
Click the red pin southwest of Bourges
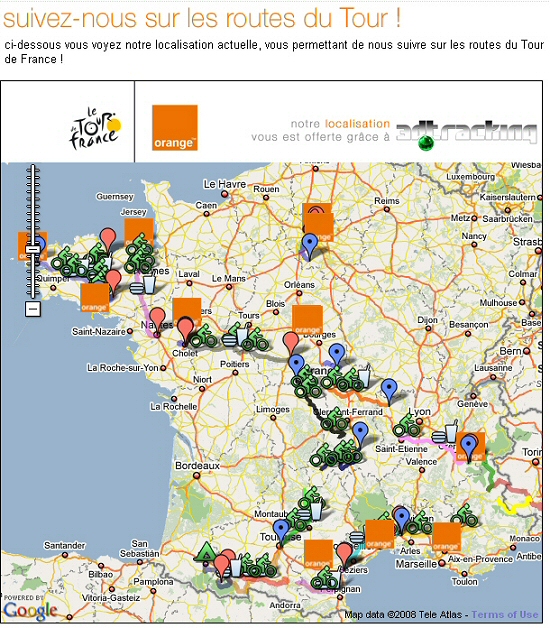(291, 343)
